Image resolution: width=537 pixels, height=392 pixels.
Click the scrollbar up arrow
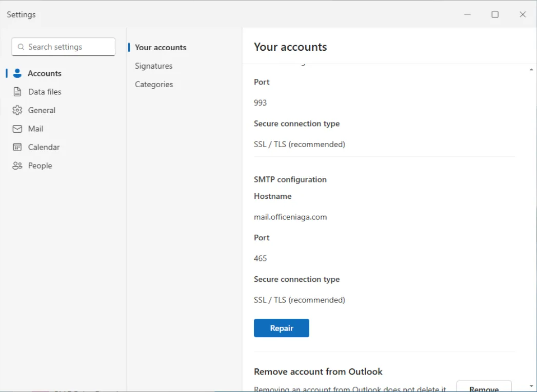click(x=531, y=70)
